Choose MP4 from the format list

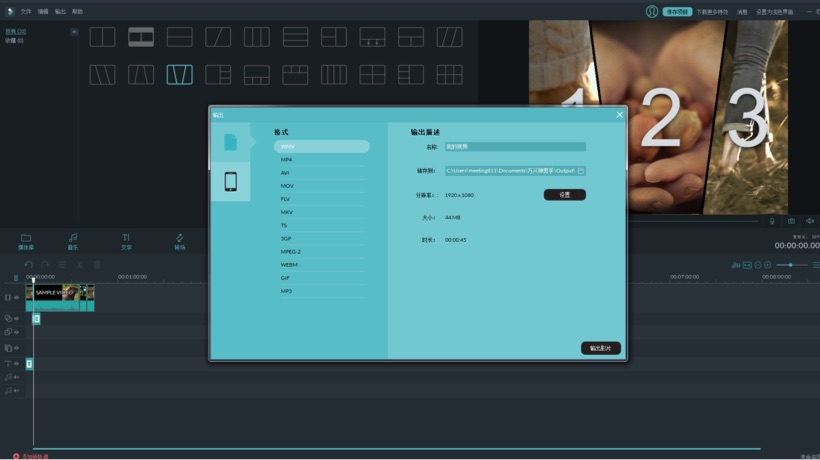pos(287,160)
